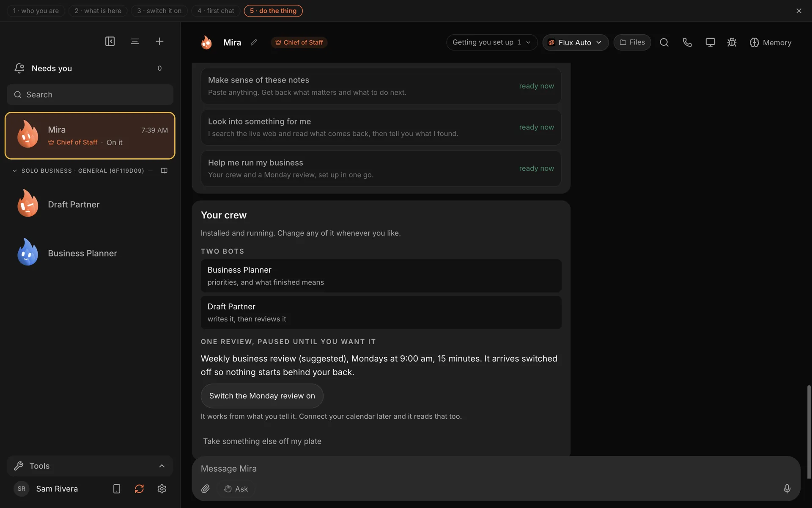Click the Business Planner blue flame avatar
This screenshot has height=508, width=812.
click(27, 252)
